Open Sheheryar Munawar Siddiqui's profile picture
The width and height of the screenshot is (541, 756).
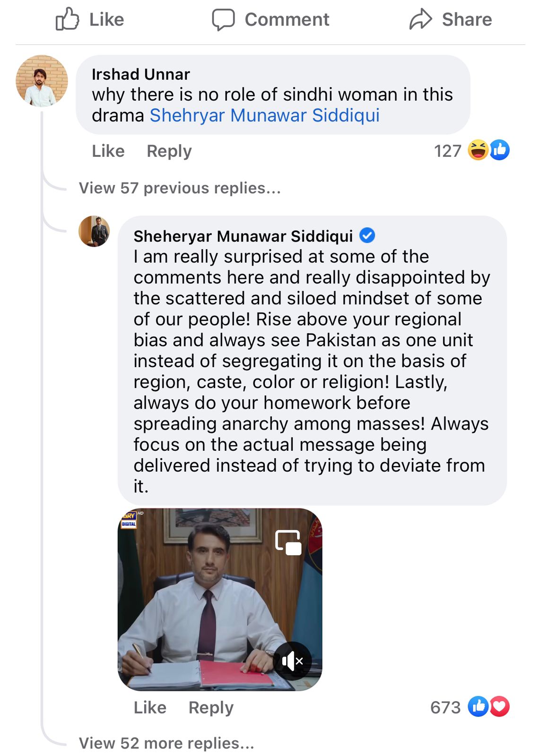(94, 232)
